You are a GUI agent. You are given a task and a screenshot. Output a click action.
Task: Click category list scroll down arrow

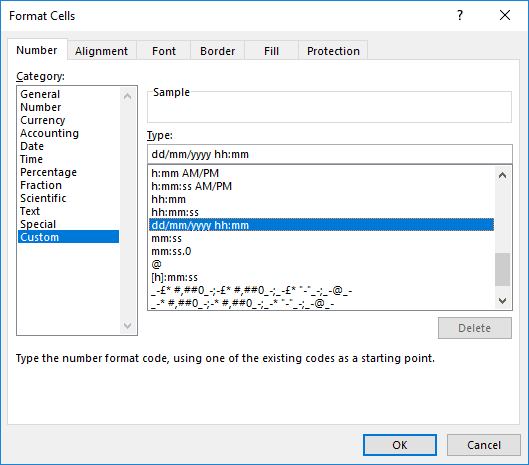click(128, 326)
